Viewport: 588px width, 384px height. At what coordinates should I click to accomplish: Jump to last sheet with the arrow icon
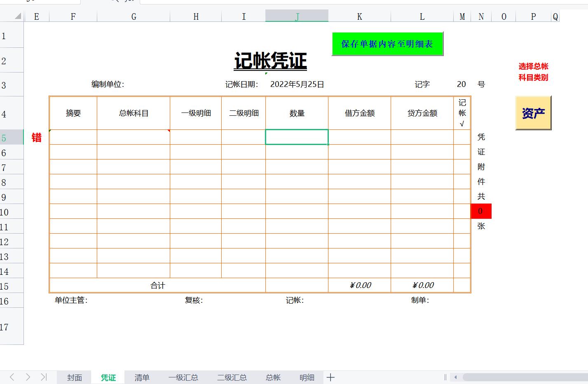pyautogui.click(x=43, y=377)
